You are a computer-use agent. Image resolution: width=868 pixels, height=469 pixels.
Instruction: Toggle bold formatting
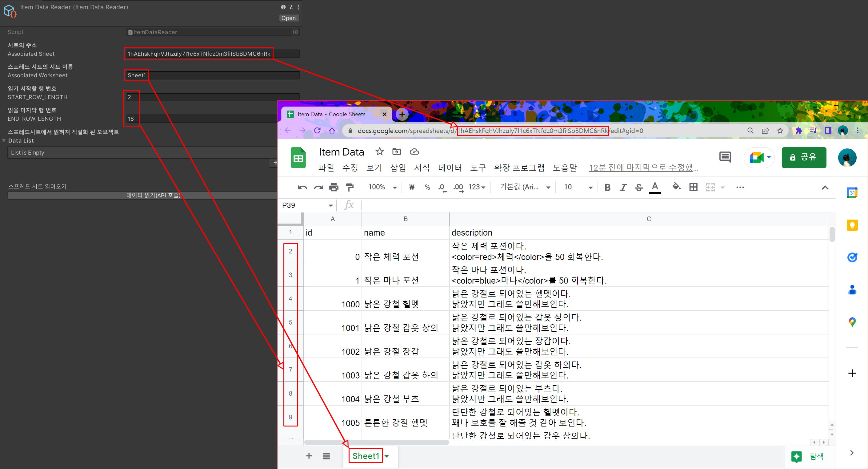click(607, 187)
